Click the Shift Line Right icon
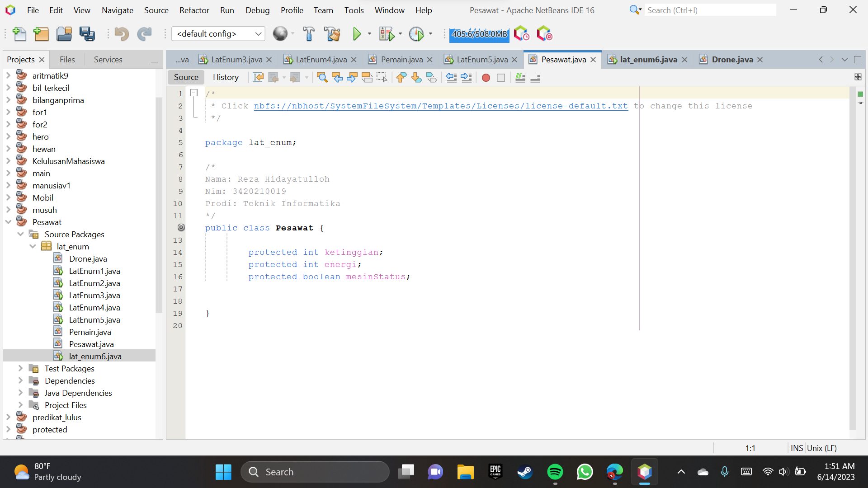 466,78
